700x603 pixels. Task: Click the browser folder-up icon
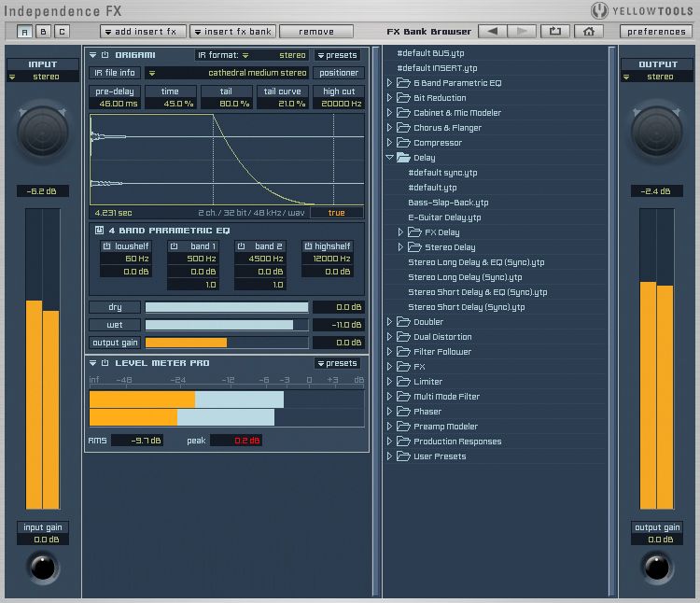coord(555,31)
